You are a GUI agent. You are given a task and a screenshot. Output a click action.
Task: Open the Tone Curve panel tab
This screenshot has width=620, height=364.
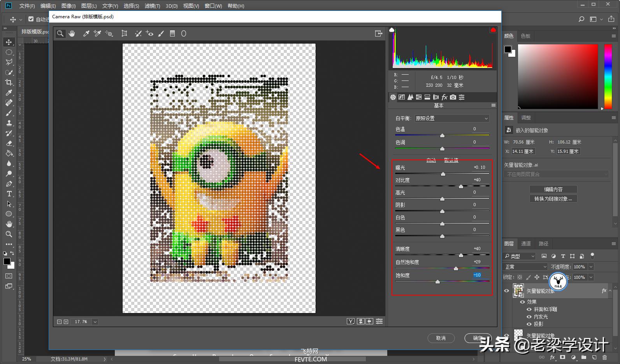coord(402,97)
